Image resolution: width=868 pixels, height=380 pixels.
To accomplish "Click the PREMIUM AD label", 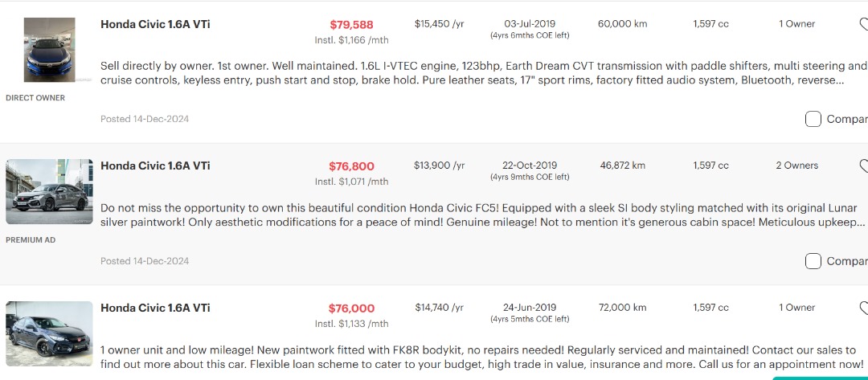I will [31, 240].
